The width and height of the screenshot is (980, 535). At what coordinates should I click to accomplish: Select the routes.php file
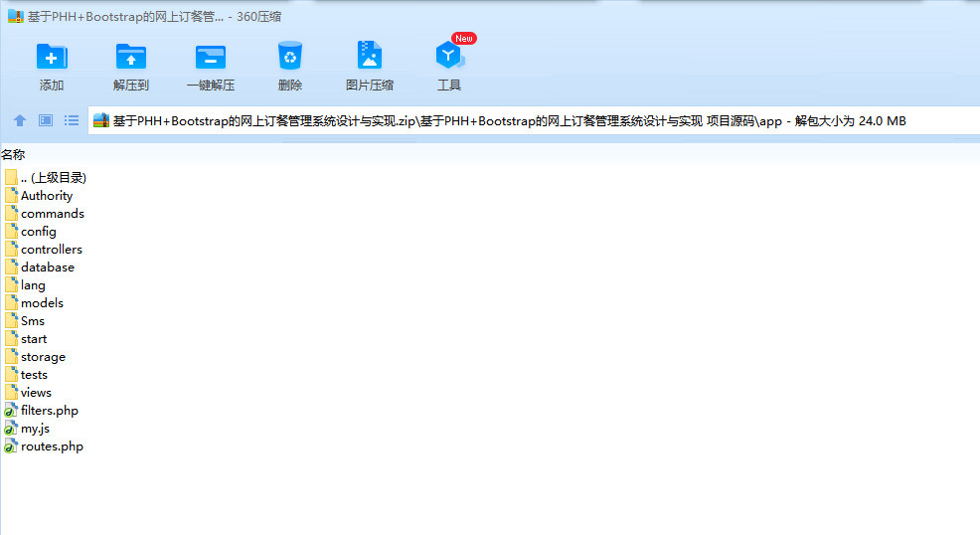[52, 446]
